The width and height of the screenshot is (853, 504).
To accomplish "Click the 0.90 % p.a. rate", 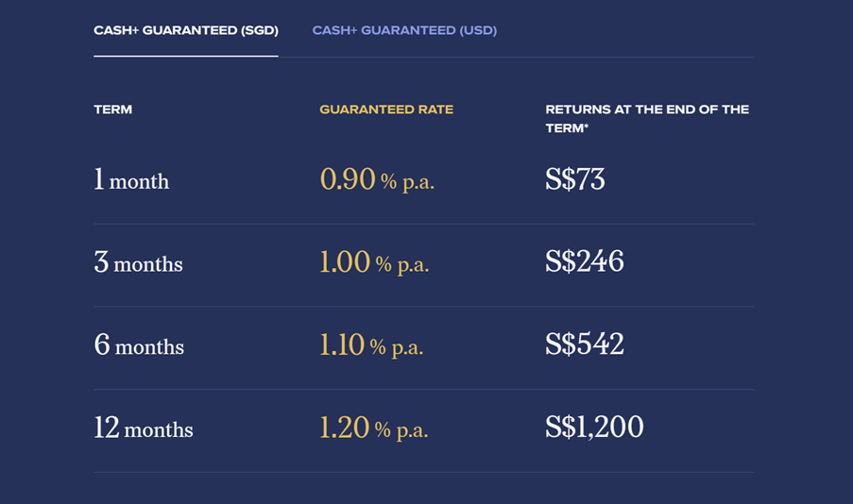I will tap(377, 179).
